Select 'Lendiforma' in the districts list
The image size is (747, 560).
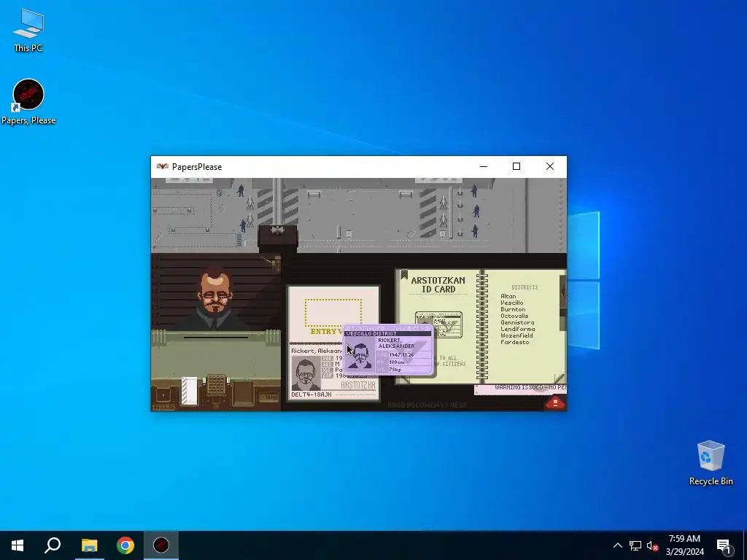[x=517, y=329]
